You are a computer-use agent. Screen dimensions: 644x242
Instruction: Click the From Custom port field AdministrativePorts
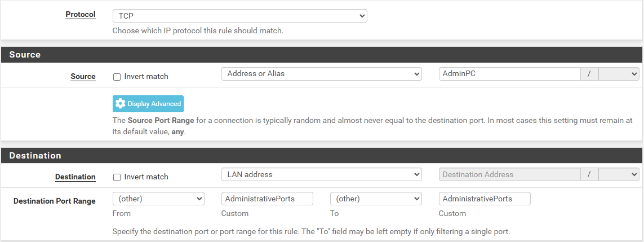click(x=268, y=199)
